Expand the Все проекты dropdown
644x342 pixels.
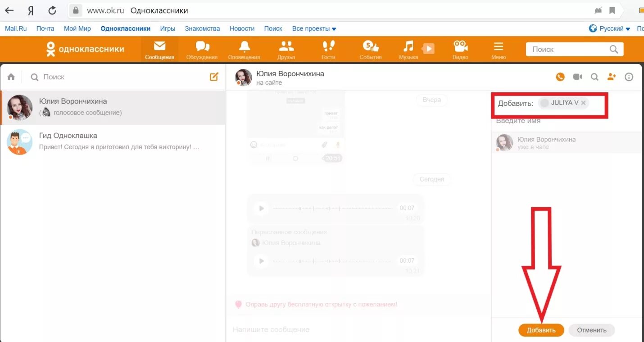314,28
